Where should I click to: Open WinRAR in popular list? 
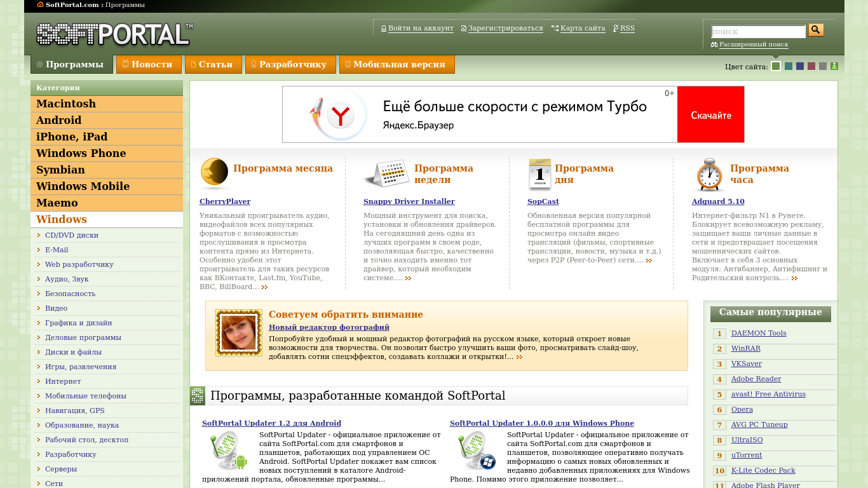746,348
